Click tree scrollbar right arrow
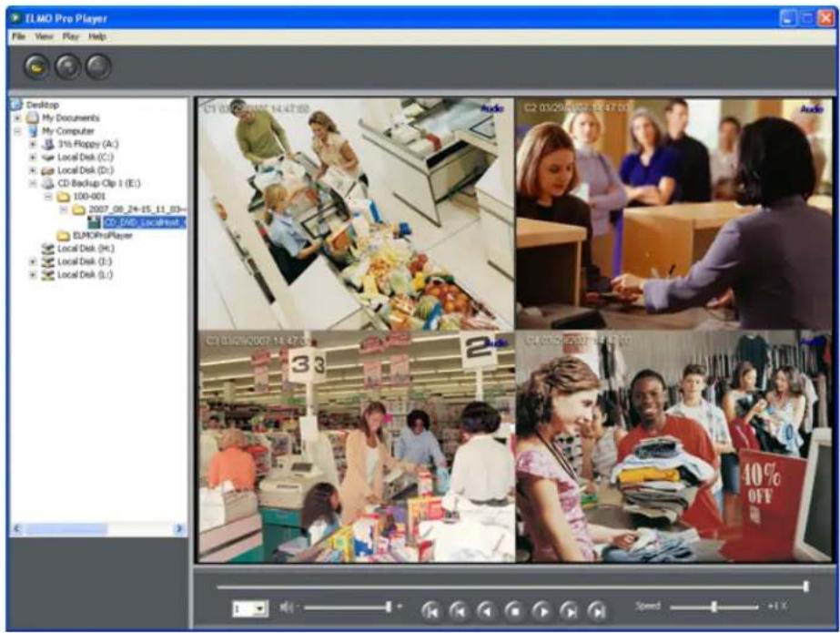Viewport: 840px width, 633px height. 179,529
